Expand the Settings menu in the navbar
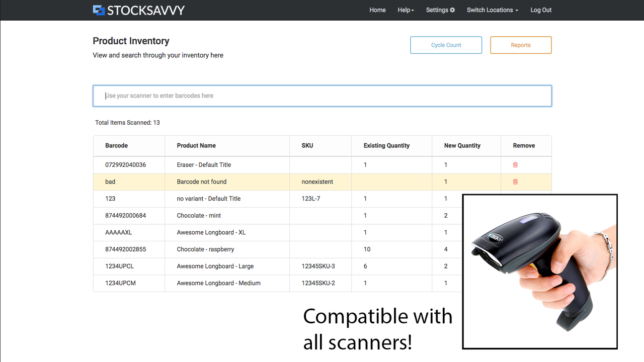The image size is (644, 362). point(440,10)
